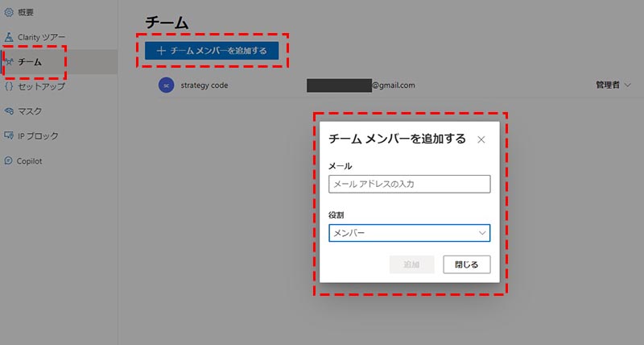This screenshot has height=345, width=644.
Task: Click the round "sc" user avatar
Action: pos(166,85)
